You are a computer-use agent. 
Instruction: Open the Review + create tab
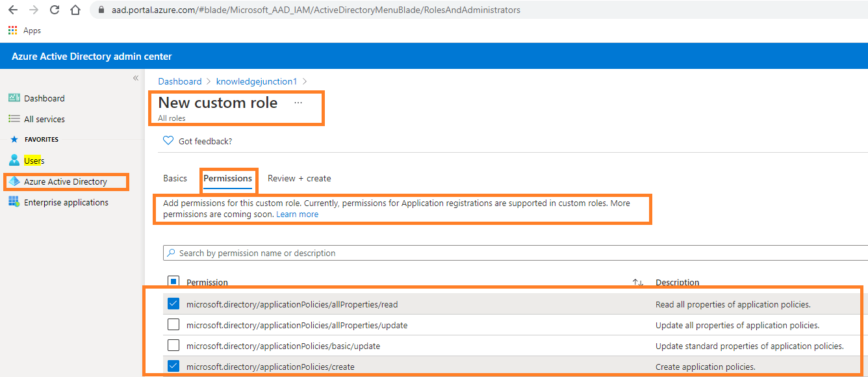(x=299, y=178)
